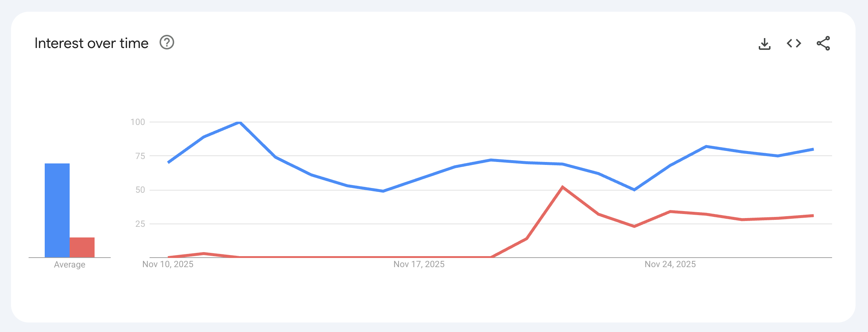Screen dimensions: 868x332
Task: Select the red line's final right endpoint
Action: (x=813, y=215)
